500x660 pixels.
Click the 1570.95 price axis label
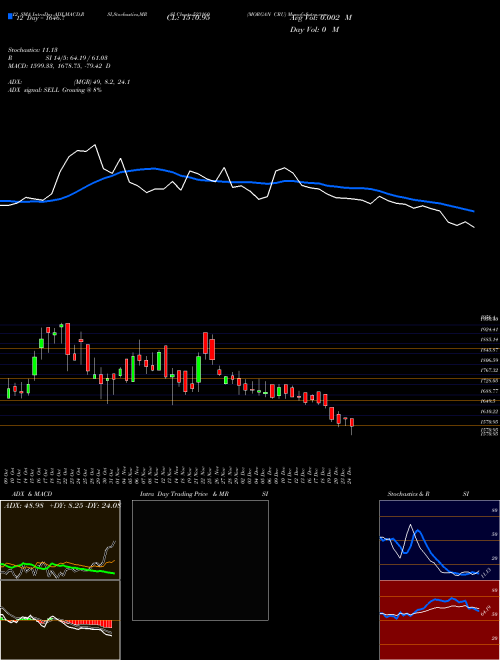point(490,421)
